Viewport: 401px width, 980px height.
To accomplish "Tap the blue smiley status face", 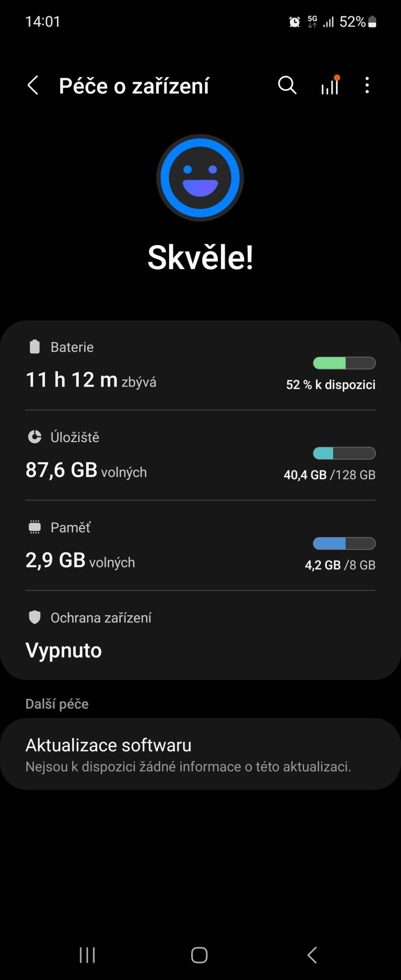I will (x=200, y=178).
